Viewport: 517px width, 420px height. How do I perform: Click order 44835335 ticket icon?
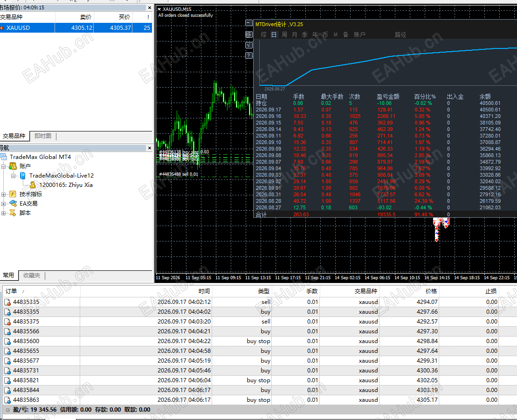pyautogui.click(x=7, y=302)
